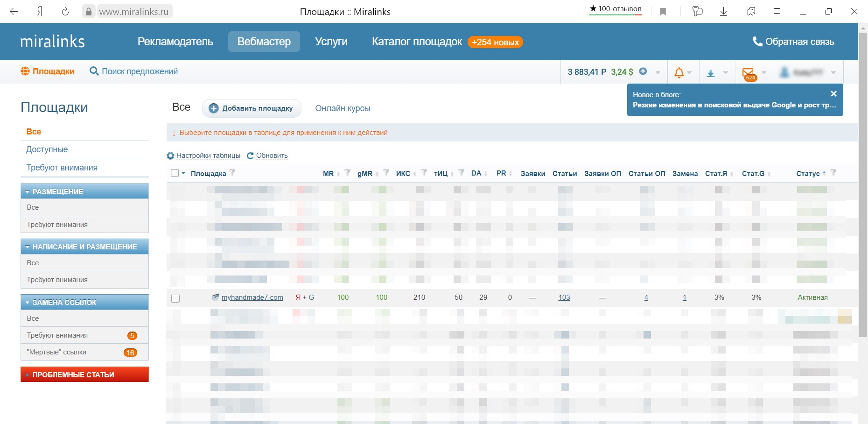The width and height of the screenshot is (868, 424).
Task: Click the download arrow icon in account bar
Action: coord(711,73)
